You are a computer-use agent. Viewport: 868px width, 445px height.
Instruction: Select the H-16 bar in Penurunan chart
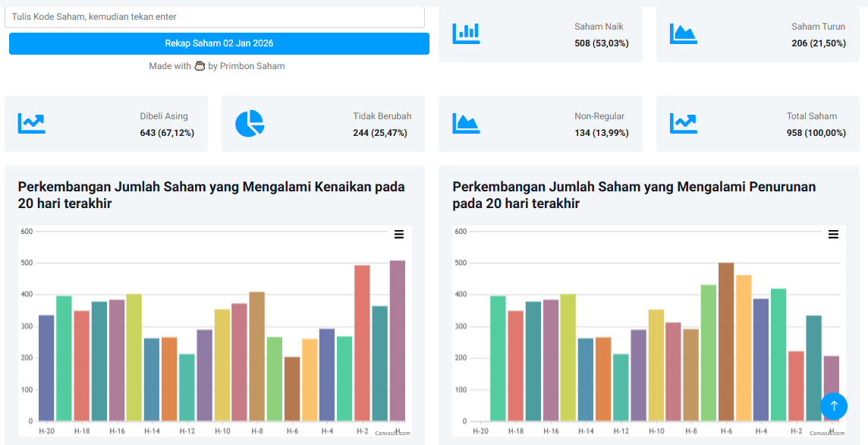tap(551, 360)
